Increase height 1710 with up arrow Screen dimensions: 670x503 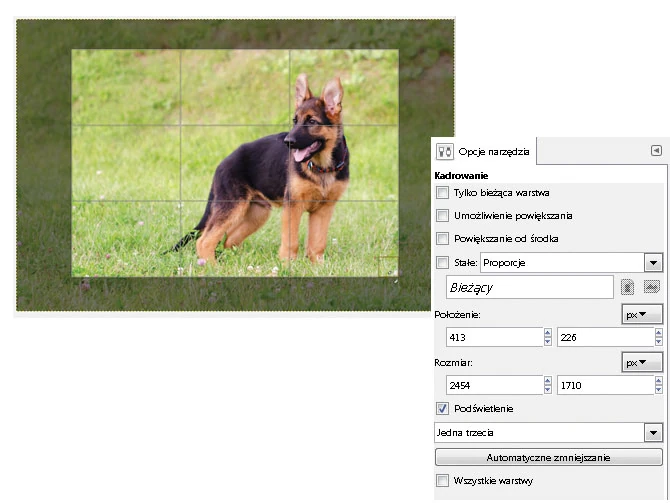click(658, 380)
